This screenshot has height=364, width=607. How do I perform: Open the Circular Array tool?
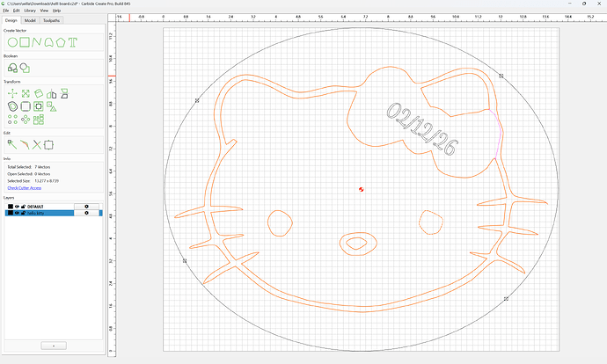point(26,120)
